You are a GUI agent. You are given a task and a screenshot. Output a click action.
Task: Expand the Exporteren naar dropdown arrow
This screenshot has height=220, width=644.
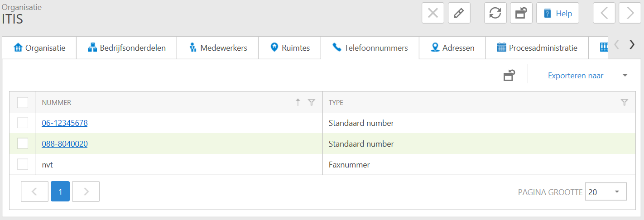point(625,76)
